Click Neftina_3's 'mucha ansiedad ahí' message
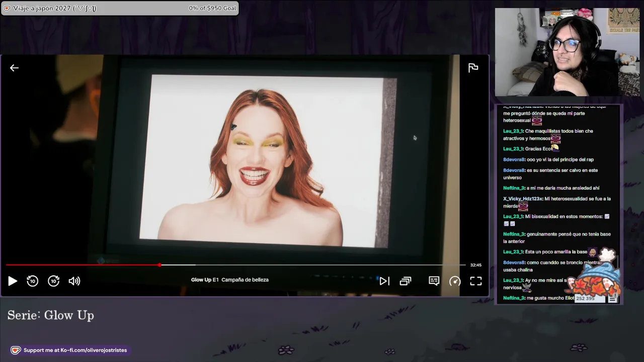Screen dimensions: 644x362 [551, 188]
